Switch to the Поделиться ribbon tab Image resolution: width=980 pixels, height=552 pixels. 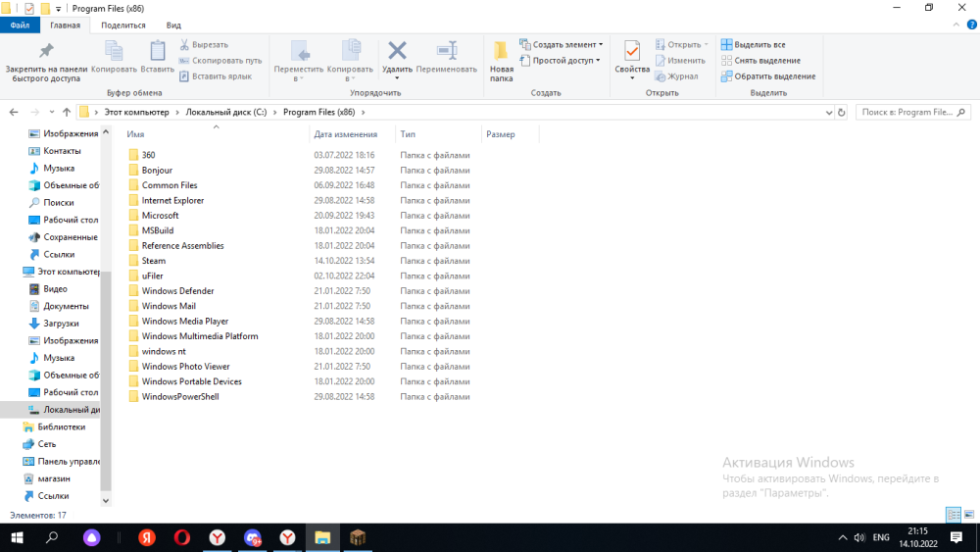click(x=123, y=25)
